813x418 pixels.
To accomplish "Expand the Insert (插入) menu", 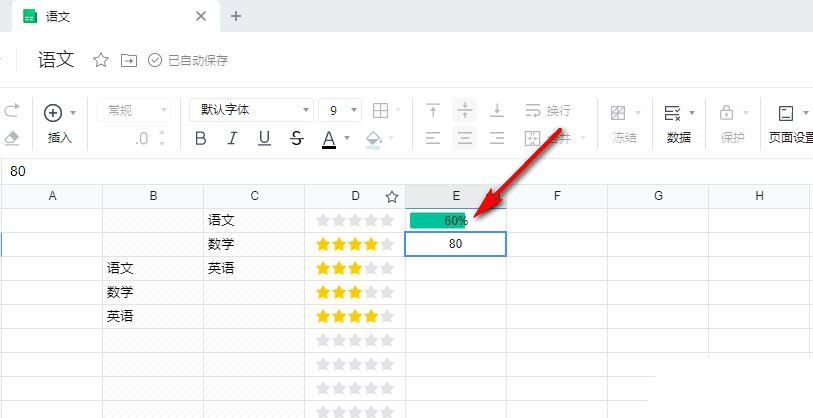I will pos(60,123).
